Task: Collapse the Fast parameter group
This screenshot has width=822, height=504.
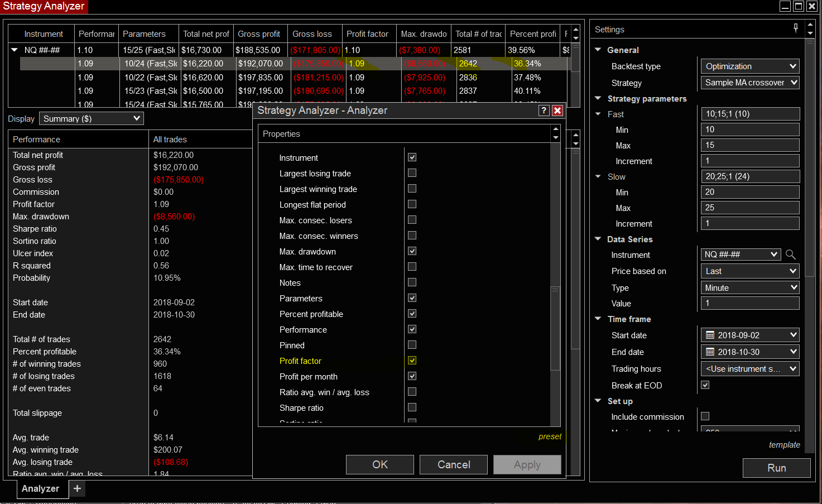Action: [x=598, y=114]
